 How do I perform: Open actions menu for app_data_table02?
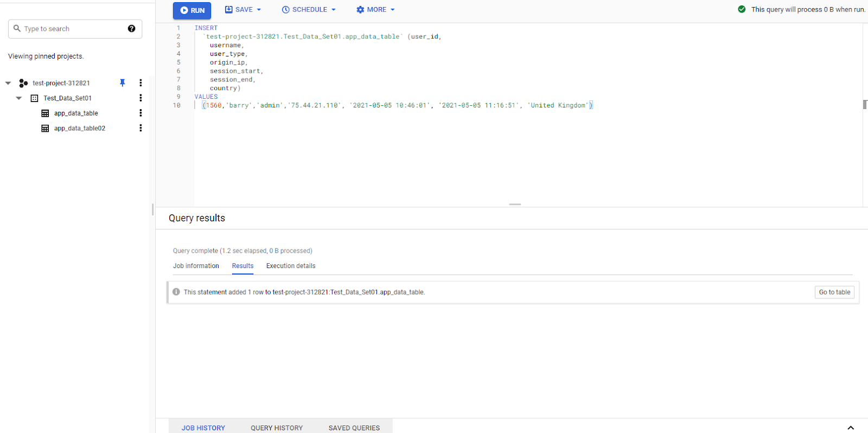[141, 128]
